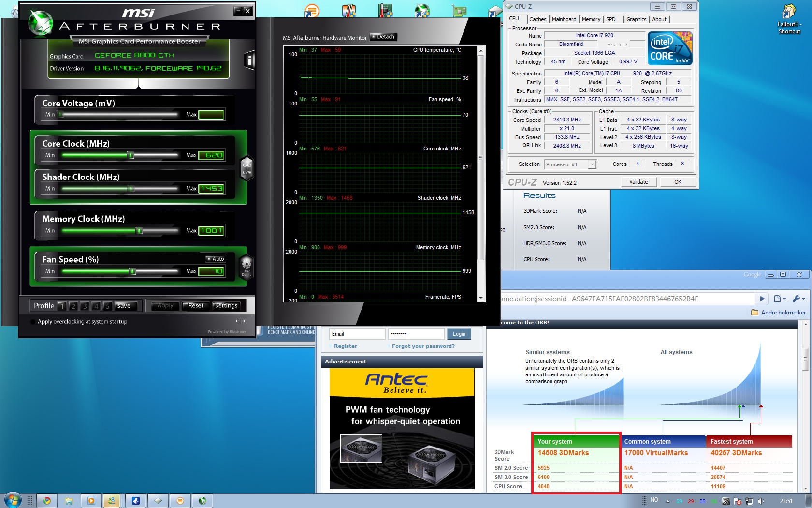This screenshot has width=812, height=508.
Task: Click the volume speaker tray icon
Action: pos(761,501)
